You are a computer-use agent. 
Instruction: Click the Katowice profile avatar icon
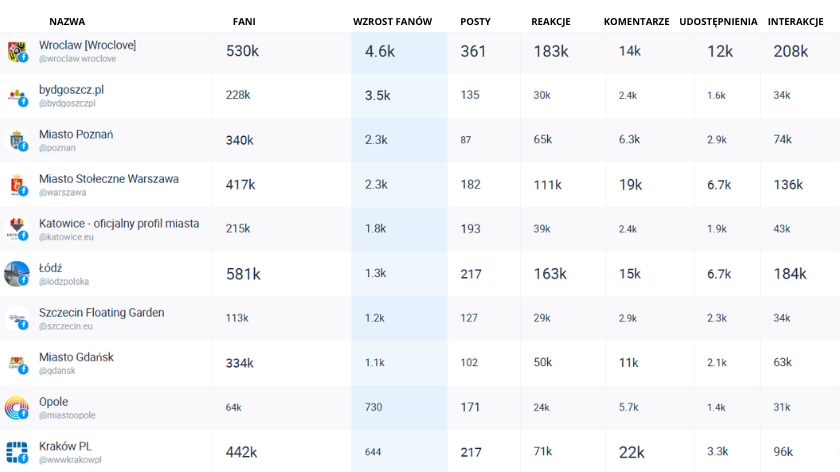(x=16, y=229)
